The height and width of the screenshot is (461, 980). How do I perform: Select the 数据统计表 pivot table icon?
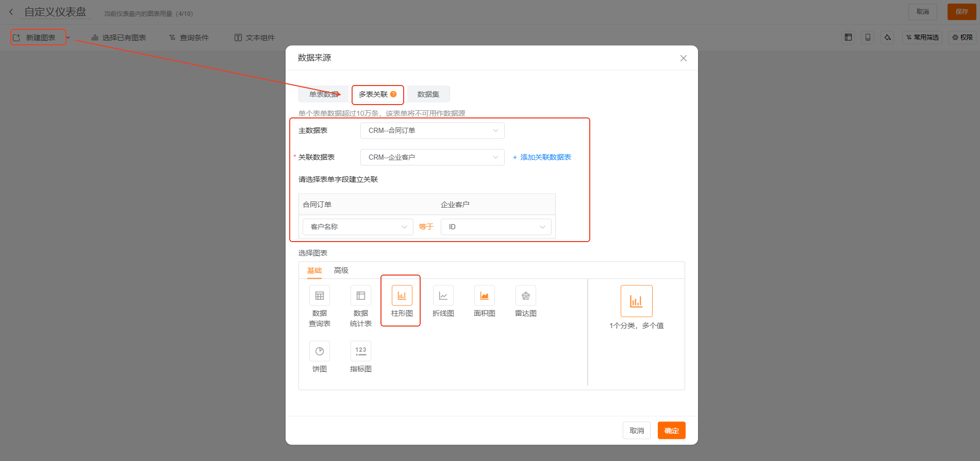click(360, 296)
